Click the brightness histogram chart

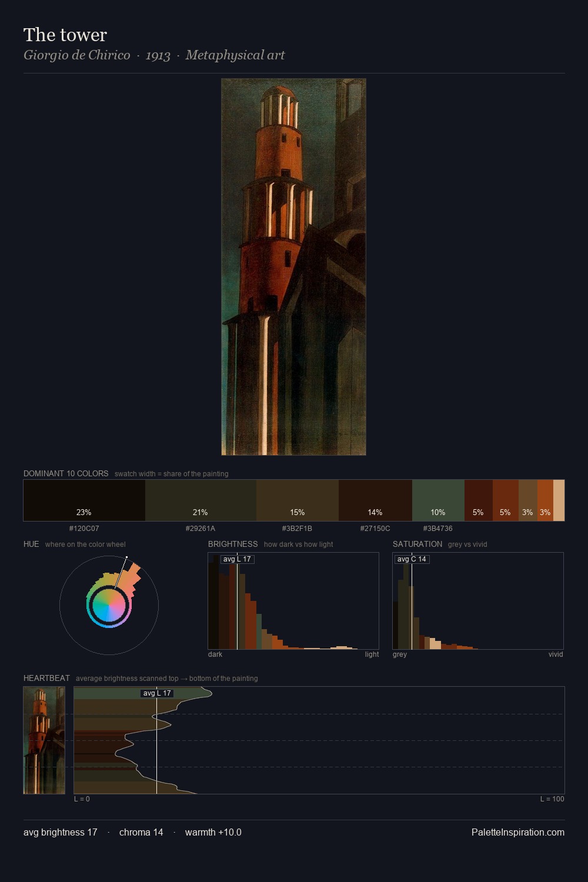tap(293, 601)
